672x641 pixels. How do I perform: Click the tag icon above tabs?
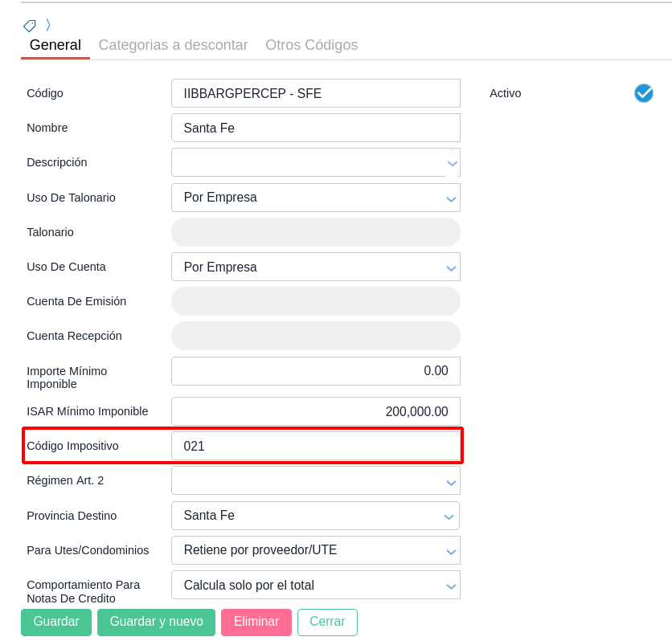(x=30, y=26)
